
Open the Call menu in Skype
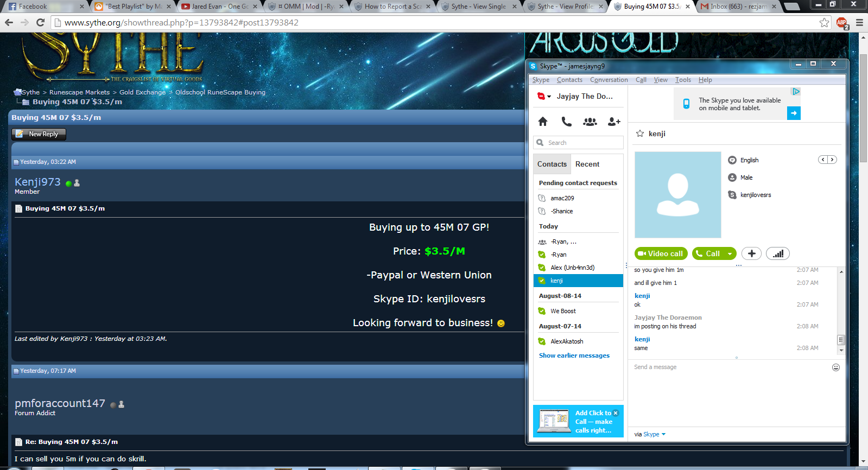point(641,80)
